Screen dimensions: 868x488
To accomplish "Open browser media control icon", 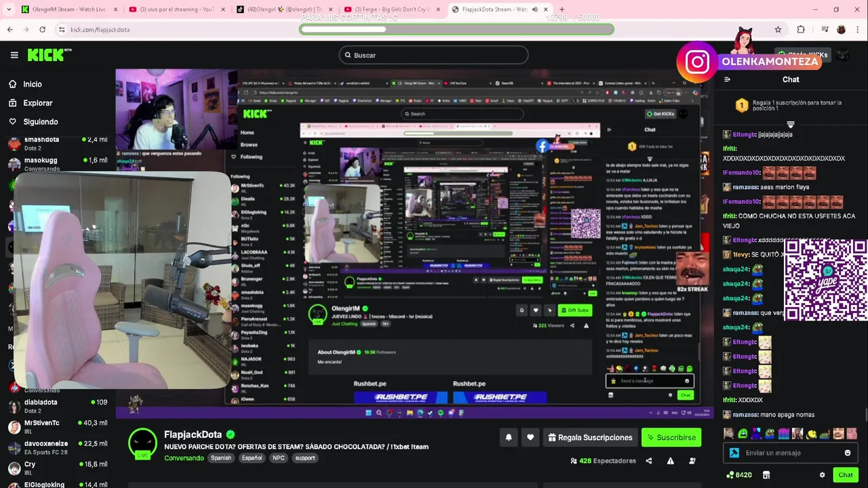I will coord(825,30).
